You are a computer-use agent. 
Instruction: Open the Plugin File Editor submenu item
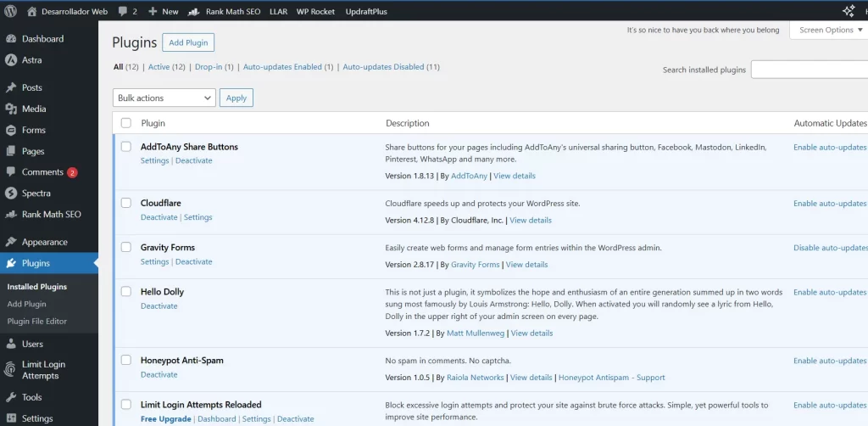pos(37,321)
